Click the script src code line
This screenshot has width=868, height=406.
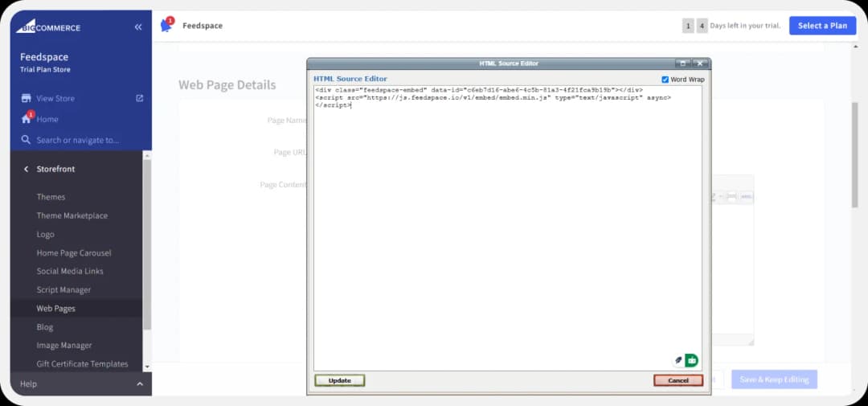pyautogui.click(x=493, y=97)
